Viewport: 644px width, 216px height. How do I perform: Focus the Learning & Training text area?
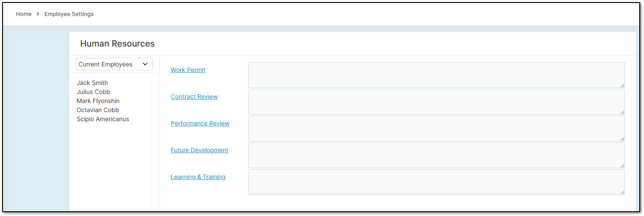coord(436,182)
